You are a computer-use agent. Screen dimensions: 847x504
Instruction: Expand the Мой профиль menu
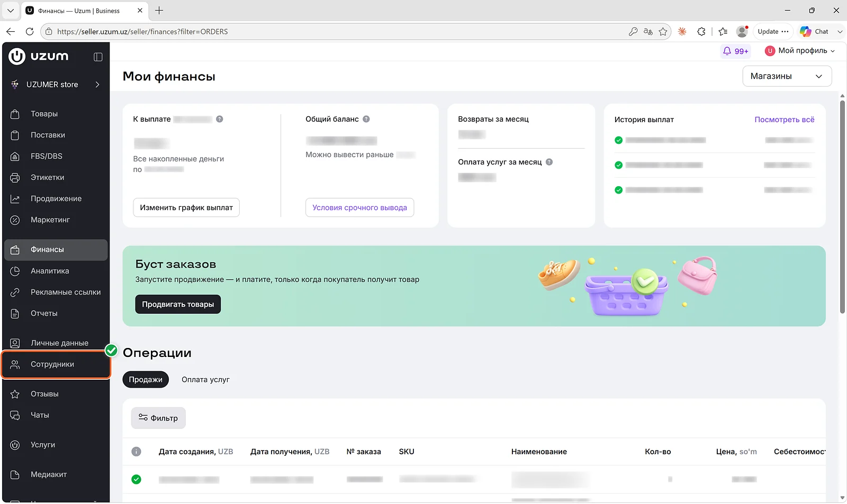click(800, 51)
